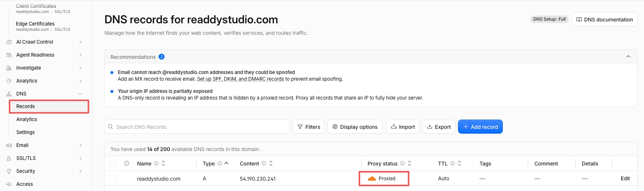Image resolution: width=644 pixels, height=191 pixels.
Task: Expand the Email menu chevron
Action: point(80,145)
